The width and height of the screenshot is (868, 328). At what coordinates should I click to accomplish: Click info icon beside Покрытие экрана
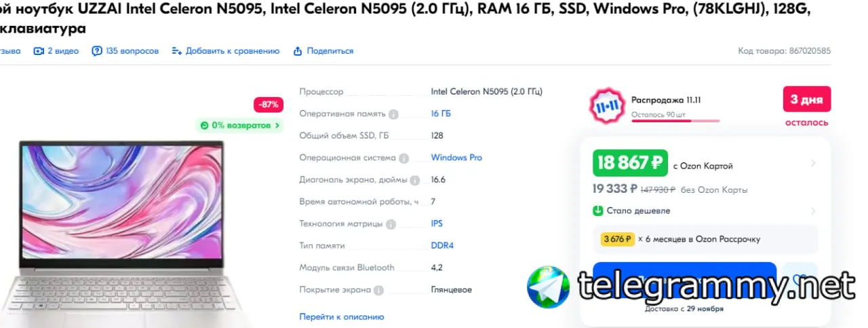[x=378, y=290]
